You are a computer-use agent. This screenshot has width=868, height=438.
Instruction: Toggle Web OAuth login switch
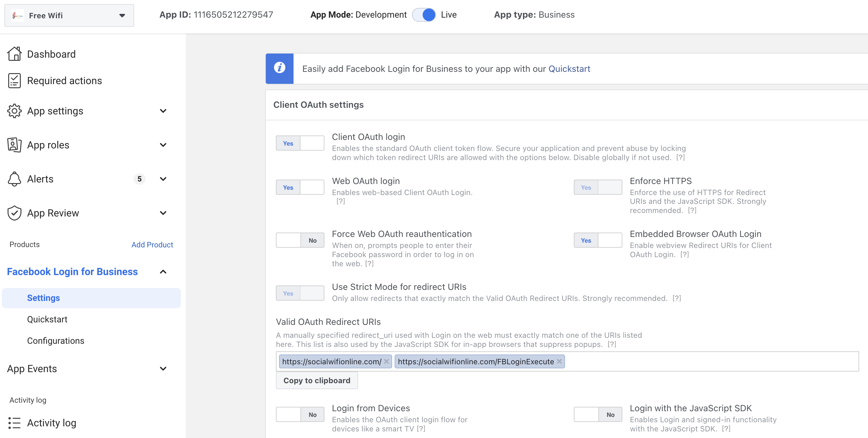(x=300, y=187)
